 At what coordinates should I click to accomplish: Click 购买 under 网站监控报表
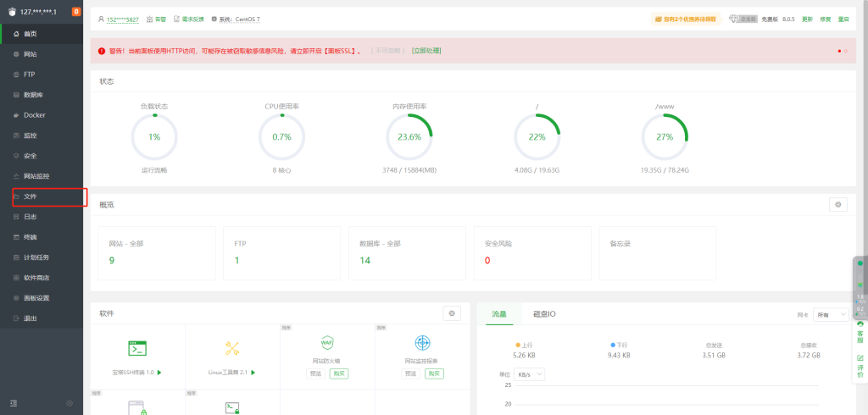434,374
